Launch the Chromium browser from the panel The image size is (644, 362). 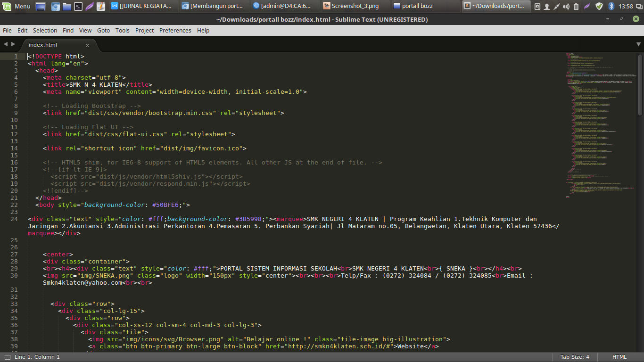pos(55,6)
